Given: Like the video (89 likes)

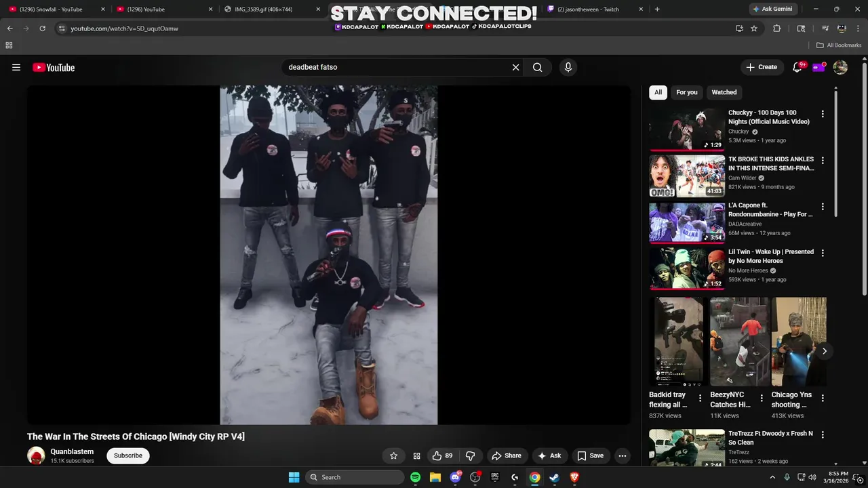Looking at the screenshot, I should tap(442, 455).
